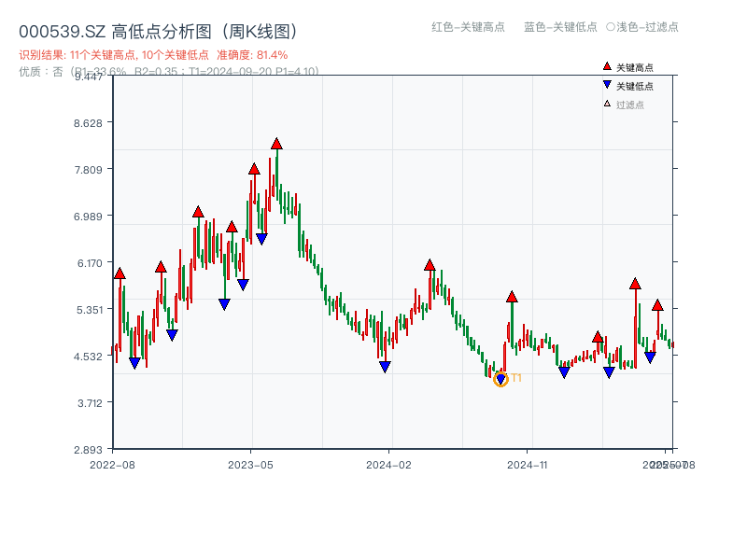
Task: Click the orange T1 circle marker on the chart
Action: point(500,379)
